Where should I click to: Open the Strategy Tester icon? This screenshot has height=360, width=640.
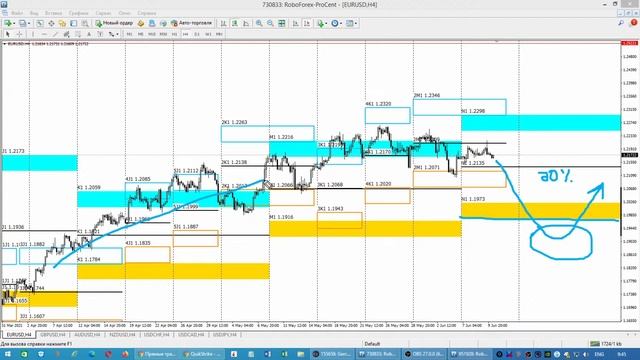coord(85,23)
